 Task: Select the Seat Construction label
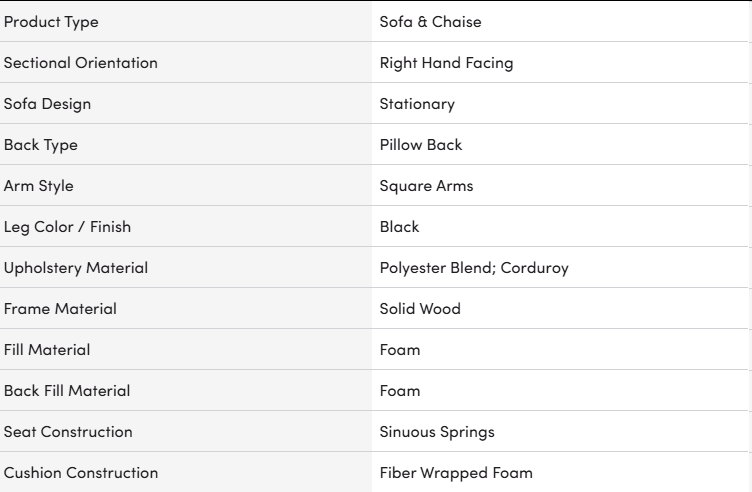[x=68, y=432]
